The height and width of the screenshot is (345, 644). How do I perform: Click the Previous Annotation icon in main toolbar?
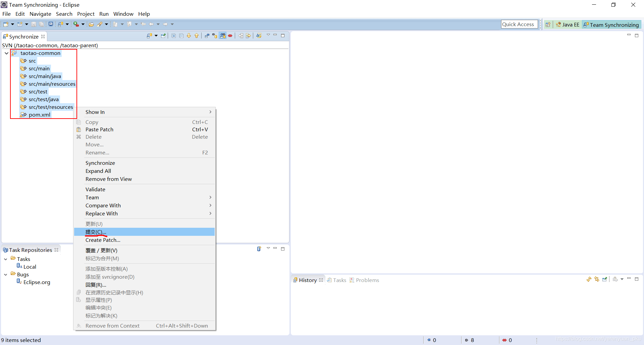tap(129, 24)
